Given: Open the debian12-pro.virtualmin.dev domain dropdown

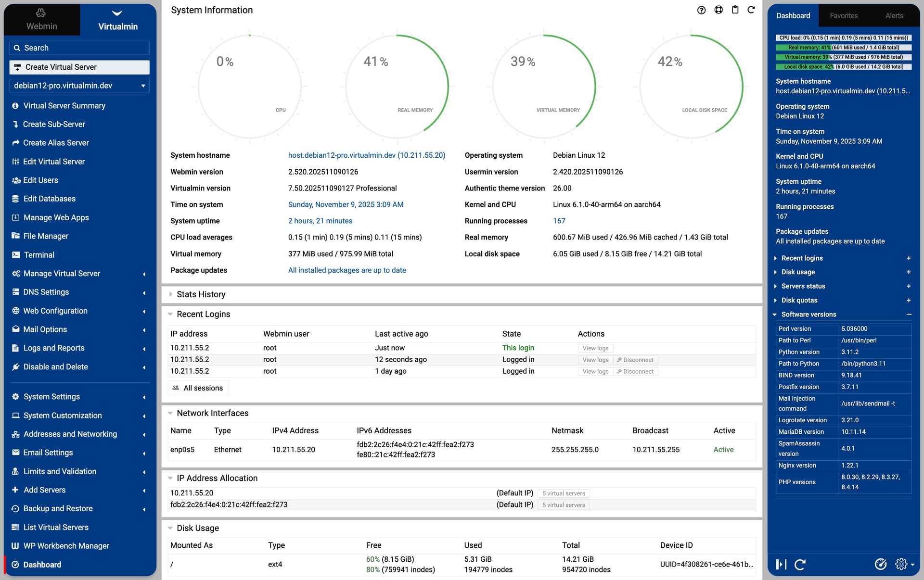Looking at the screenshot, I should pyautogui.click(x=79, y=86).
